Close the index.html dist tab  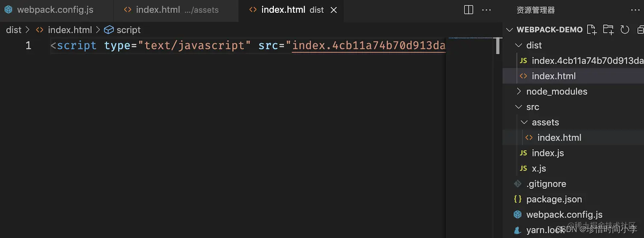pyautogui.click(x=334, y=10)
